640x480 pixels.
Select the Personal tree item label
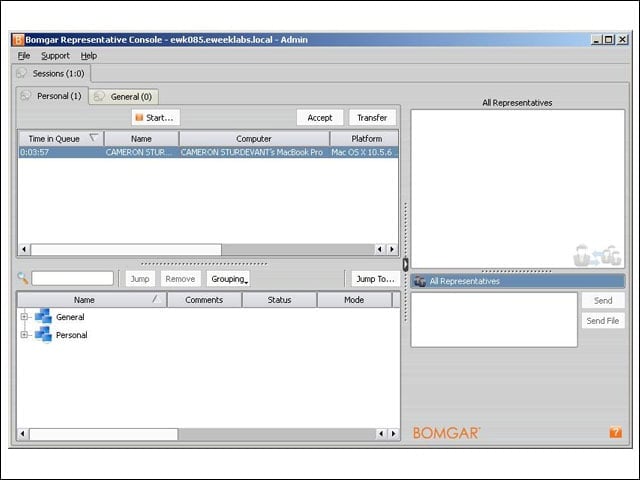[x=71, y=335]
